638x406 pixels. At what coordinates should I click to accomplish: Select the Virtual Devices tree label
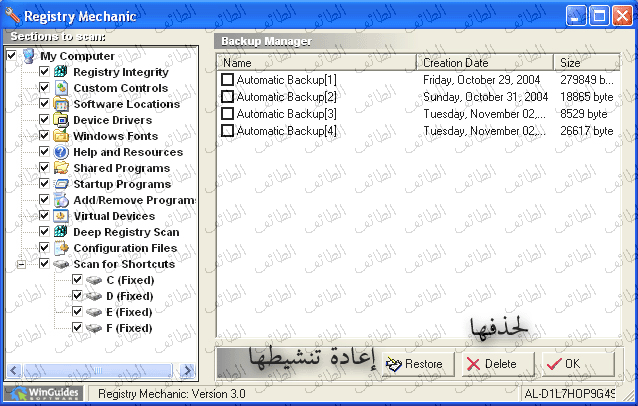[114, 216]
